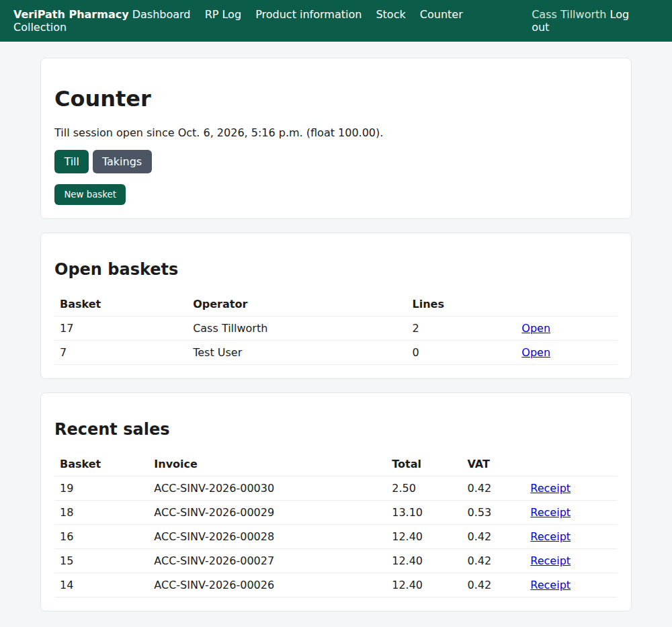
Task: View Receipt for invoice ACC-SINV-2026-00027
Action: [x=550, y=560]
